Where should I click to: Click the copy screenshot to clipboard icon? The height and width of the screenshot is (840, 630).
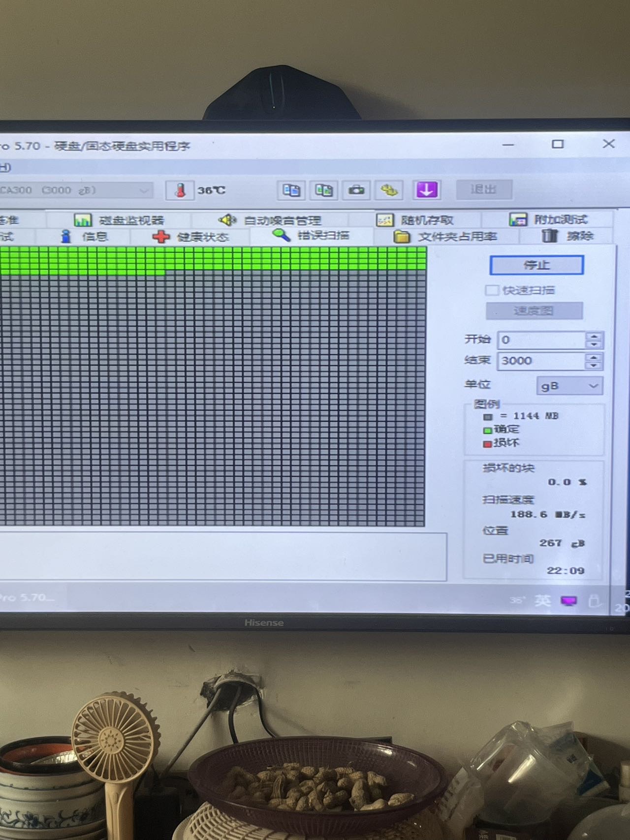pos(323,190)
